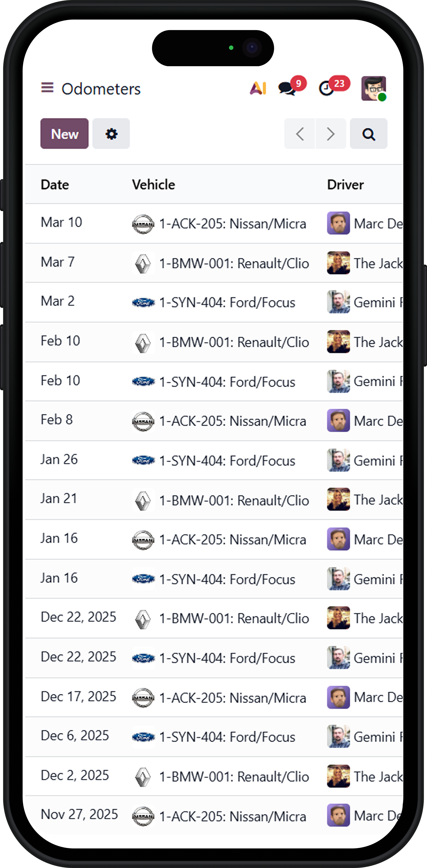Open the Mar 10 Nissan/Micra record
The height and width of the screenshot is (868, 427).
pyautogui.click(x=214, y=223)
